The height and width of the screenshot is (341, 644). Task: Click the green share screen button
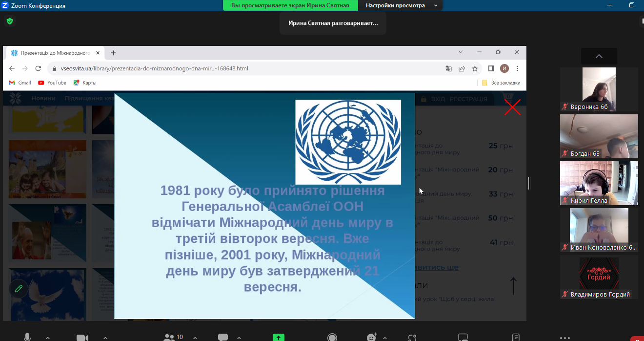click(279, 337)
